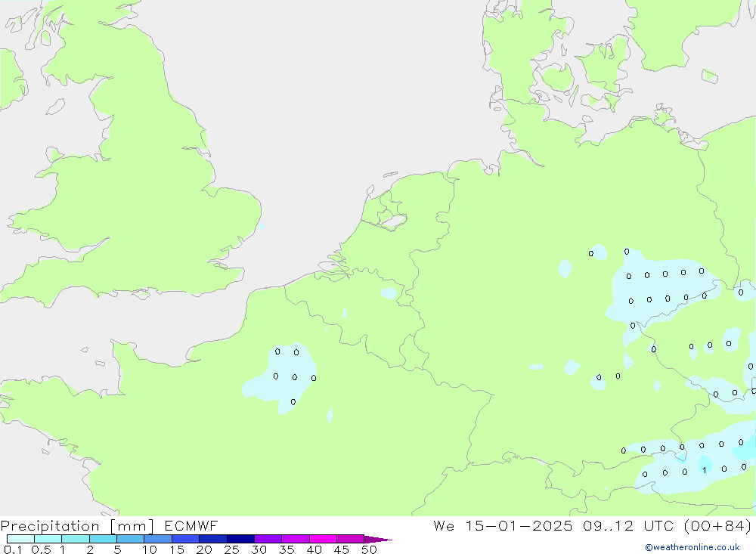Click the "15-01-2025" forecast date

point(519,525)
